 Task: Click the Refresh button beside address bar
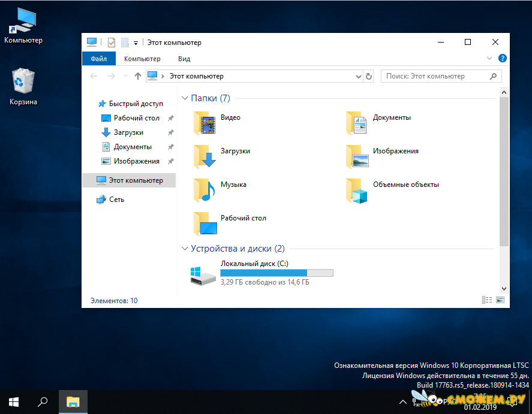368,76
